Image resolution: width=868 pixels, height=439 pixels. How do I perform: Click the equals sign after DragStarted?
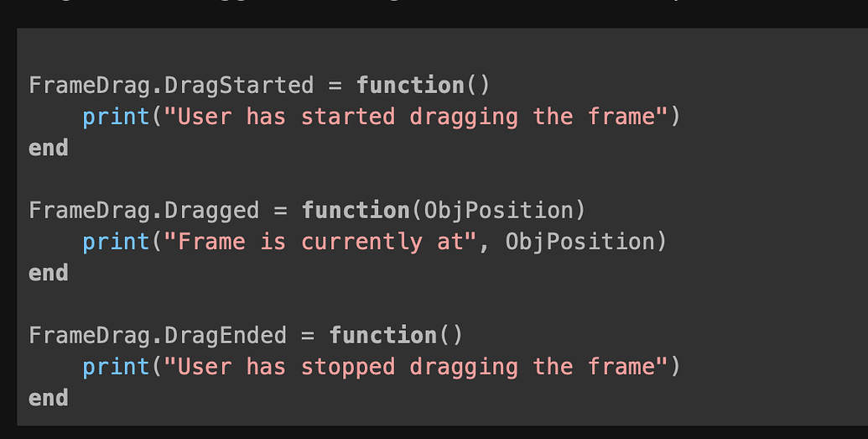(x=335, y=86)
